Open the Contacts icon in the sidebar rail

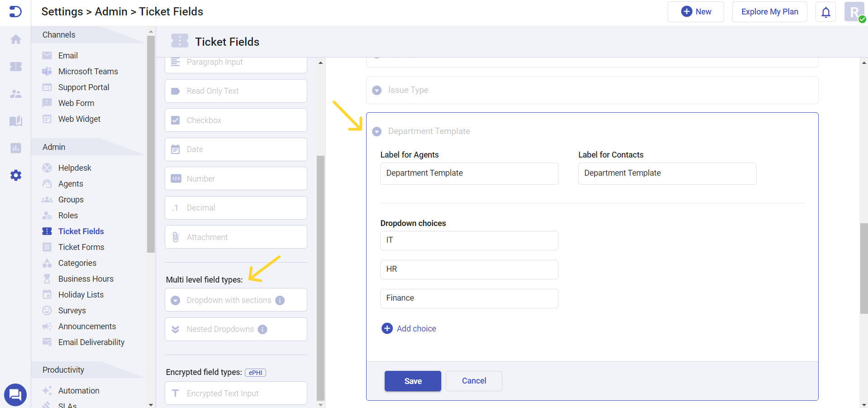(15, 94)
